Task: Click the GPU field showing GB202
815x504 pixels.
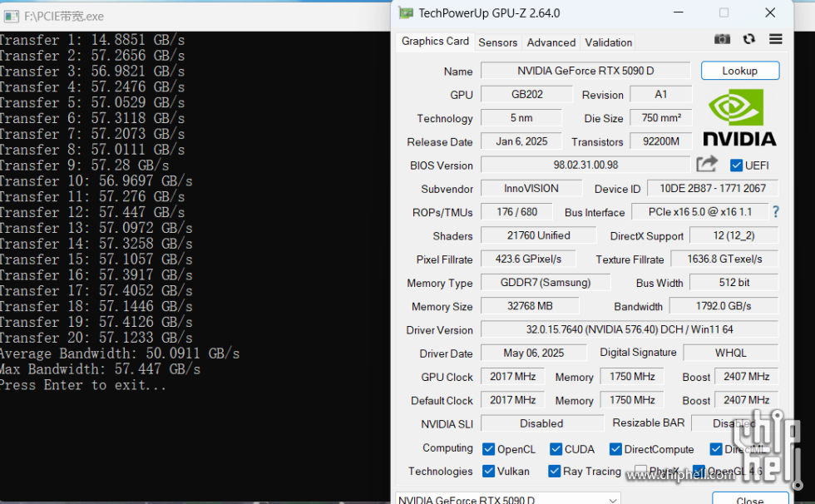Action: pyautogui.click(x=526, y=94)
